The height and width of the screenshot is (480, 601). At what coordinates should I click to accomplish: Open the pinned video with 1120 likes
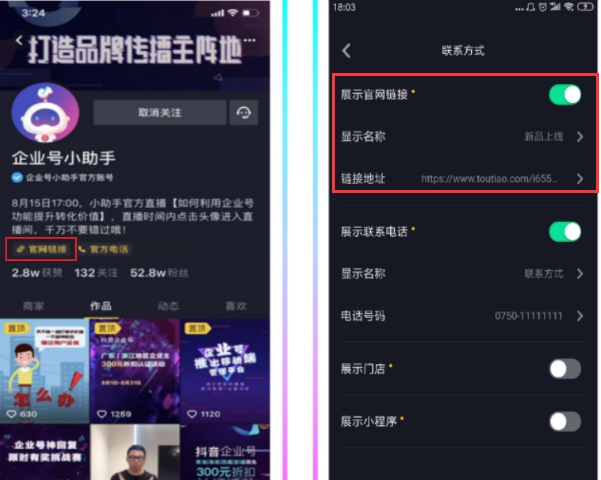(225, 371)
